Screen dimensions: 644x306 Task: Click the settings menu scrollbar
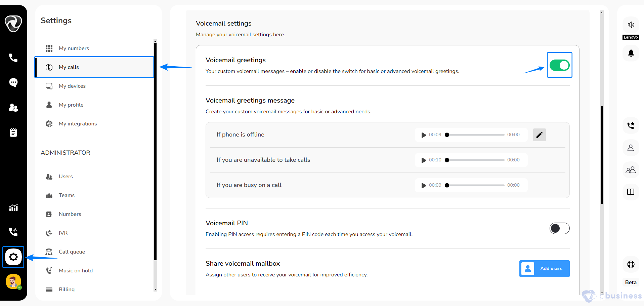(x=155, y=151)
